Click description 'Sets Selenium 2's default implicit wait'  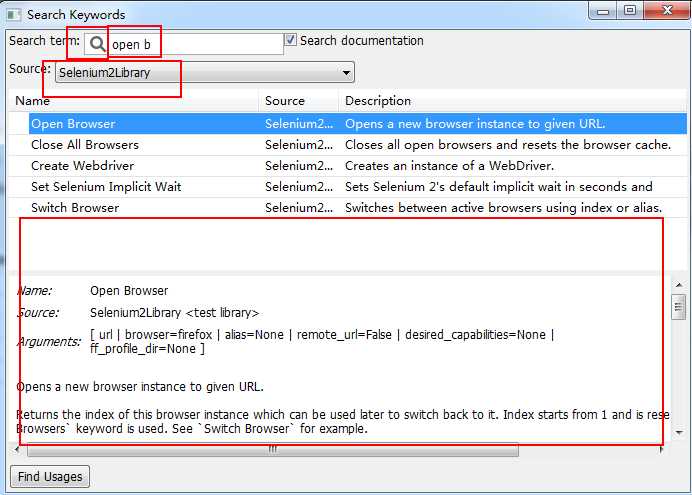coord(499,187)
